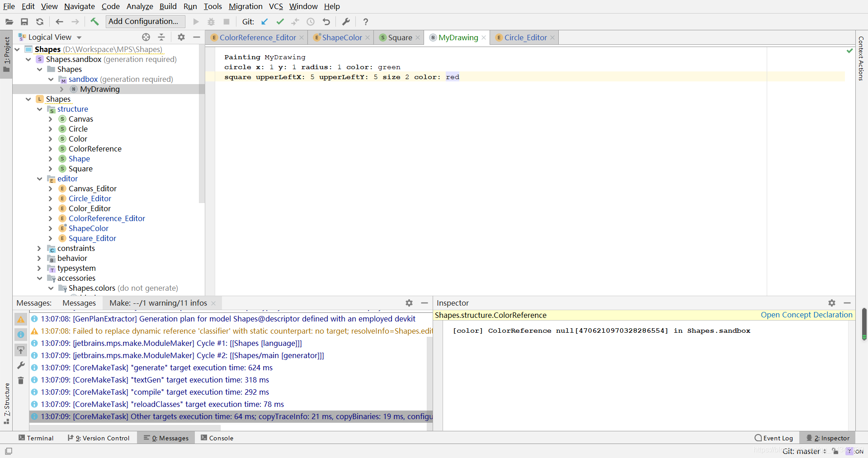Switch to the ColorReference_Editor tab

coord(257,38)
